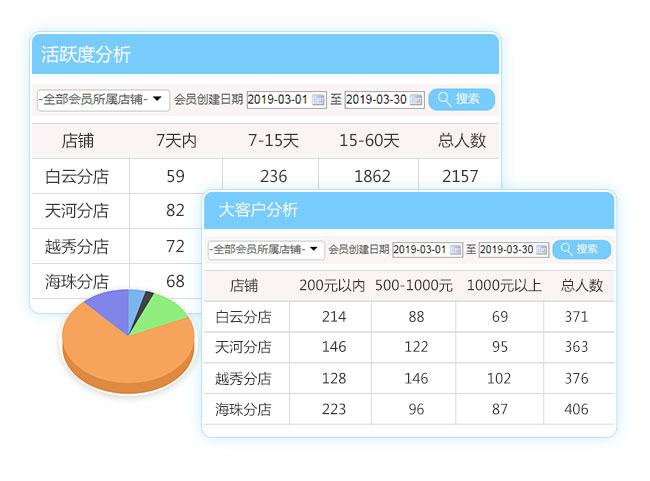Image resolution: width=650 pixels, height=481 pixels.
Task: Click the 2019-03-30 date field in 大客户分析
Action: (x=507, y=250)
